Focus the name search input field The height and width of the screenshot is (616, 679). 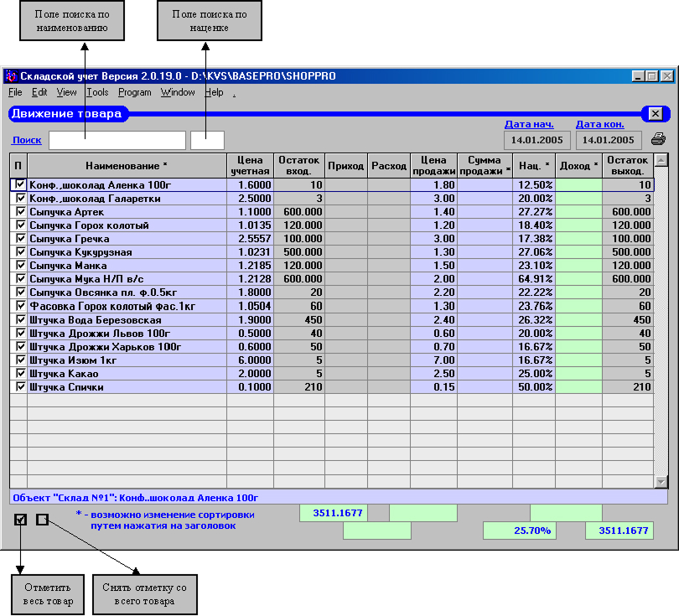pos(117,140)
